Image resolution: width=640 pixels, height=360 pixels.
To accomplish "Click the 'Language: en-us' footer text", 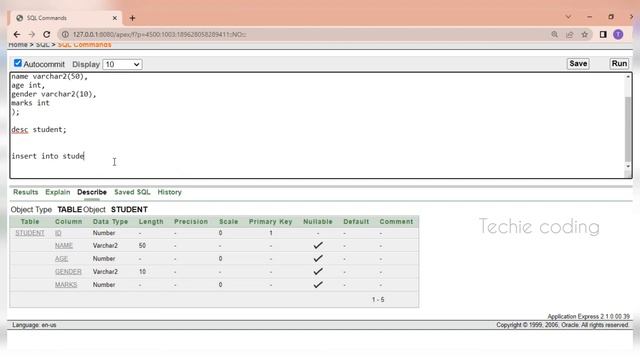I will point(34,325).
